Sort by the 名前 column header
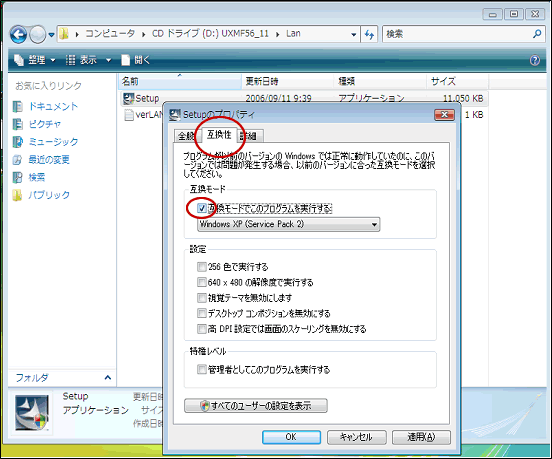This screenshot has height=459, width=552. click(x=180, y=82)
